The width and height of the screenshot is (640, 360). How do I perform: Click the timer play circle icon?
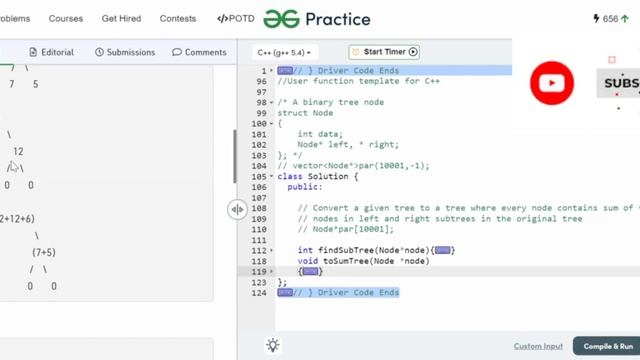(x=413, y=52)
